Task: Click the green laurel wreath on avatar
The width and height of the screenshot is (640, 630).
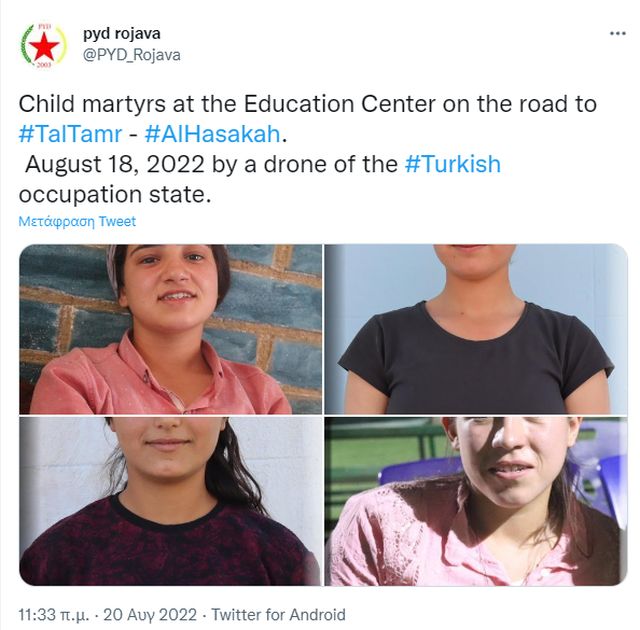Action: coord(26,44)
